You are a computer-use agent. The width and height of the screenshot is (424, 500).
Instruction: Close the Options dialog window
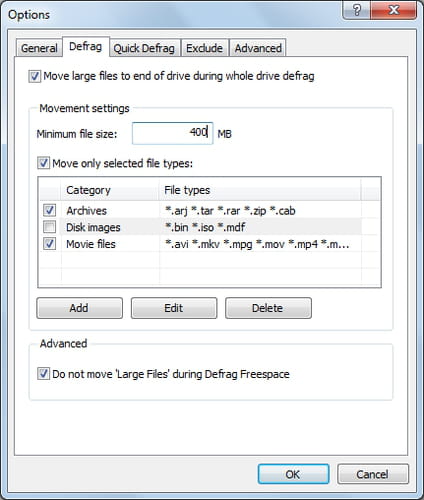(394, 10)
